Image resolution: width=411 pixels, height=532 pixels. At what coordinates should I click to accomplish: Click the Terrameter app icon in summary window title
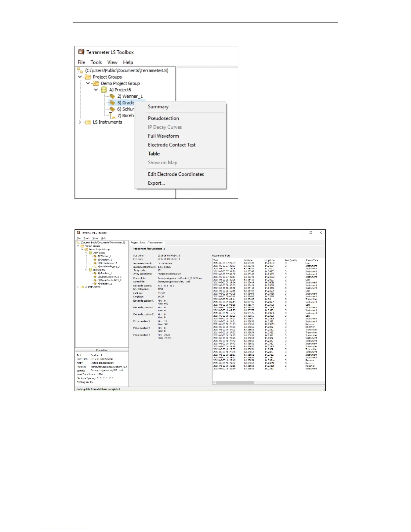(x=79, y=232)
